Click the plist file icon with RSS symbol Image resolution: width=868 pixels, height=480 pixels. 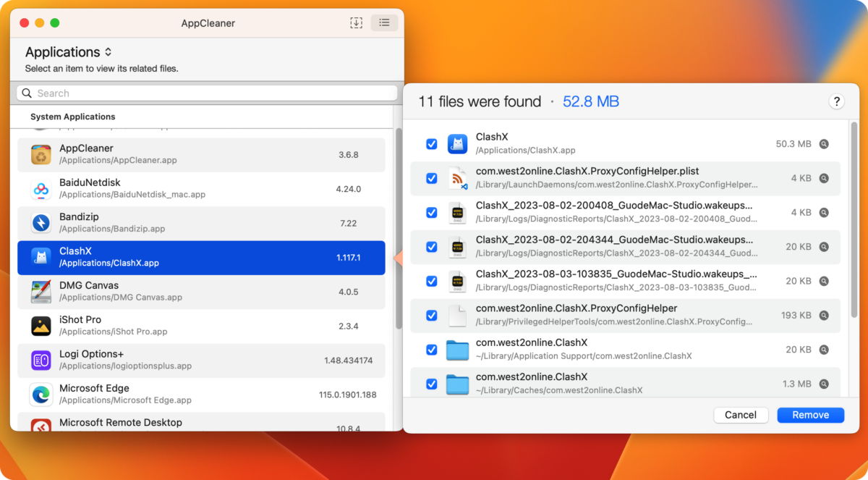point(458,178)
